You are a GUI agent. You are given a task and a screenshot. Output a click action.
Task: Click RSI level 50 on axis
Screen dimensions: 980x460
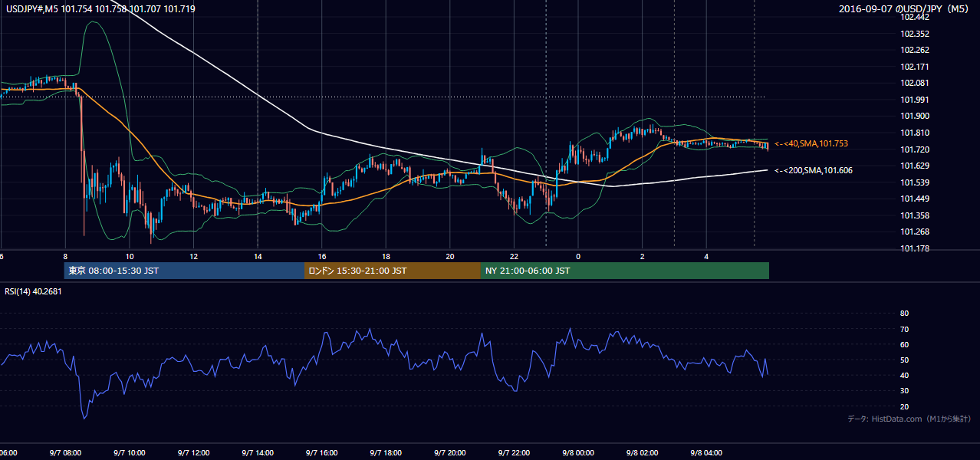click(904, 360)
